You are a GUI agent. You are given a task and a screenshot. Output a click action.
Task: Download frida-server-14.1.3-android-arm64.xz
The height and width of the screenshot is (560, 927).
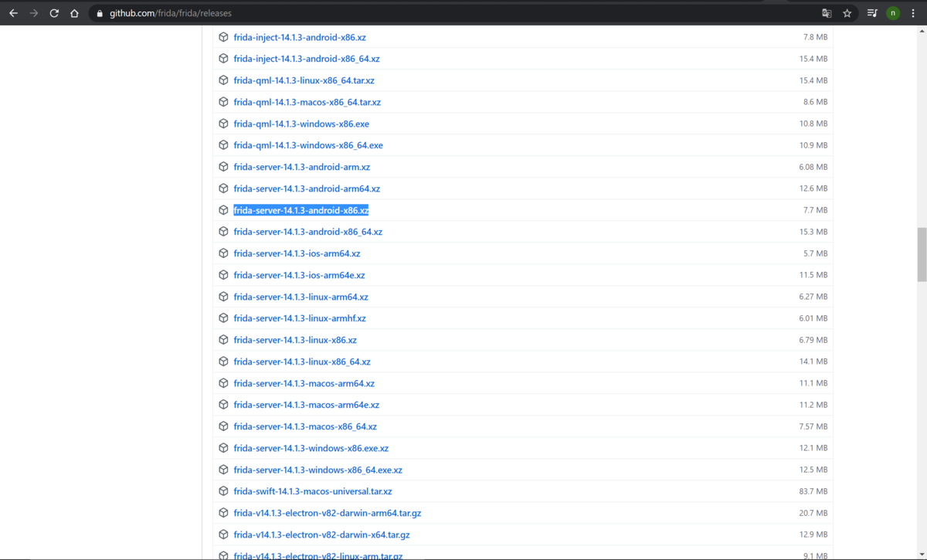click(307, 188)
